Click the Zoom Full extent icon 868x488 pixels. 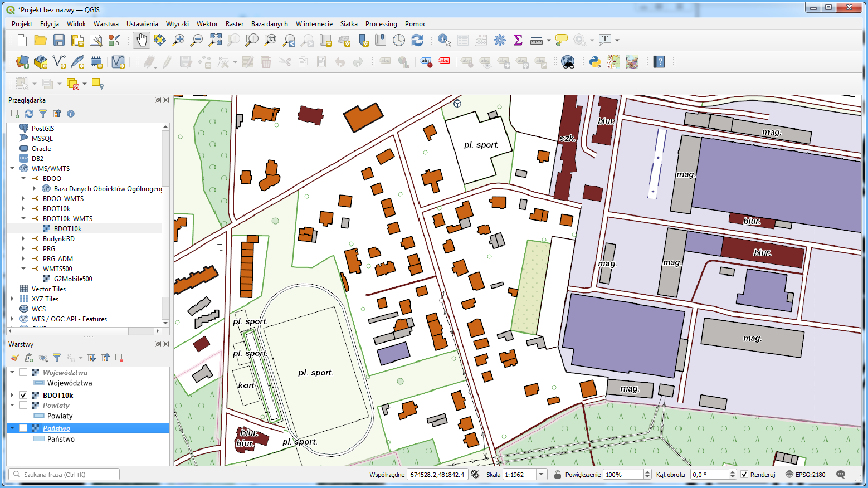[215, 40]
